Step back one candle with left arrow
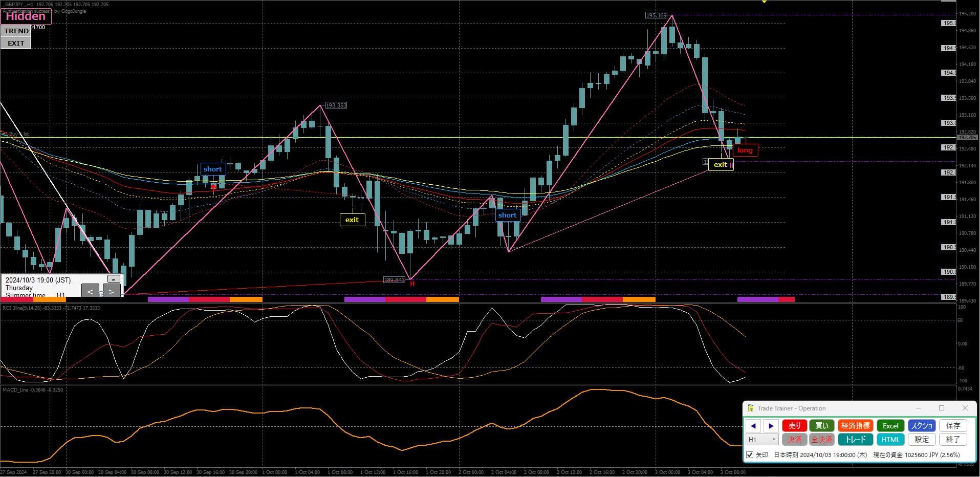 pos(753,426)
